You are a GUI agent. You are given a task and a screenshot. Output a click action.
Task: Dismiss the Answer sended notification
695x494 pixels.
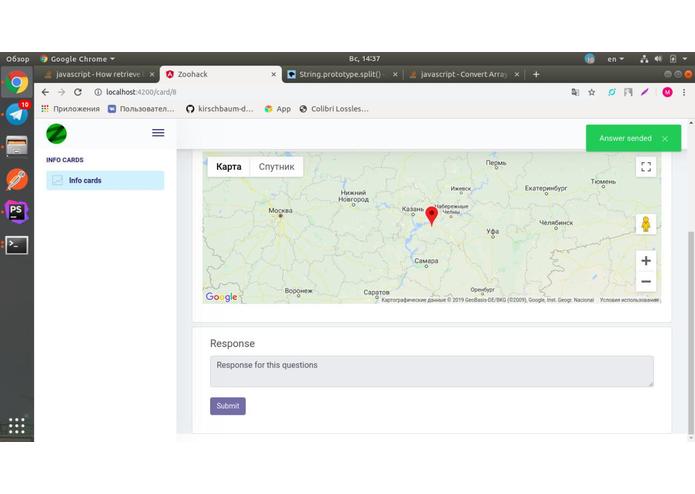(x=665, y=139)
